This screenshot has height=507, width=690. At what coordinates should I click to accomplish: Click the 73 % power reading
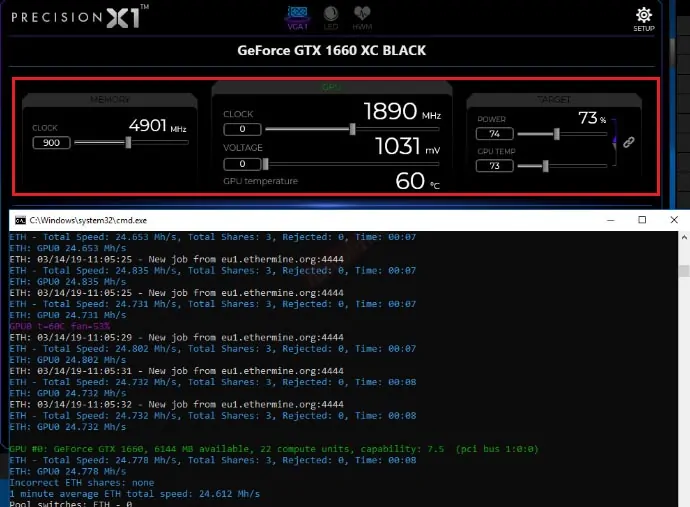pyautogui.click(x=592, y=118)
